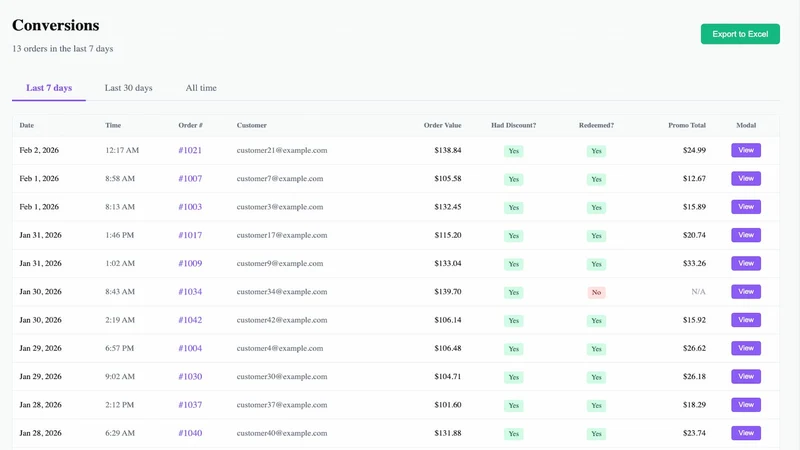Click the Time column header
The height and width of the screenshot is (450, 800).
[x=113, y=125]
